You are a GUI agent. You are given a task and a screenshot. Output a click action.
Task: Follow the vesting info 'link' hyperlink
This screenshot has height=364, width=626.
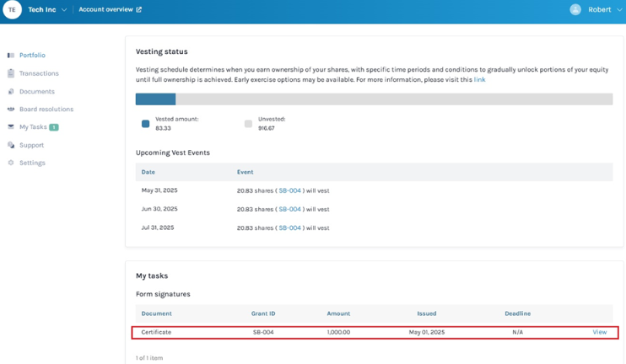pyautogui.click(x=479, y=80)
